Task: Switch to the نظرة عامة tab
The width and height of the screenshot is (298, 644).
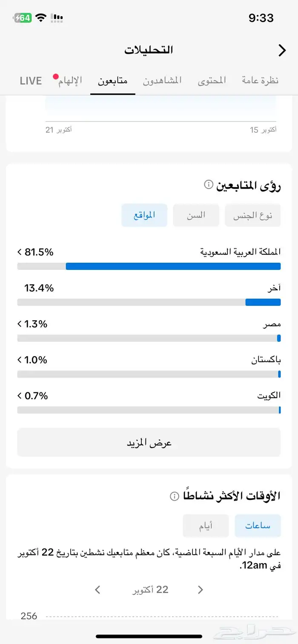Action: click(x=260, y=80)
